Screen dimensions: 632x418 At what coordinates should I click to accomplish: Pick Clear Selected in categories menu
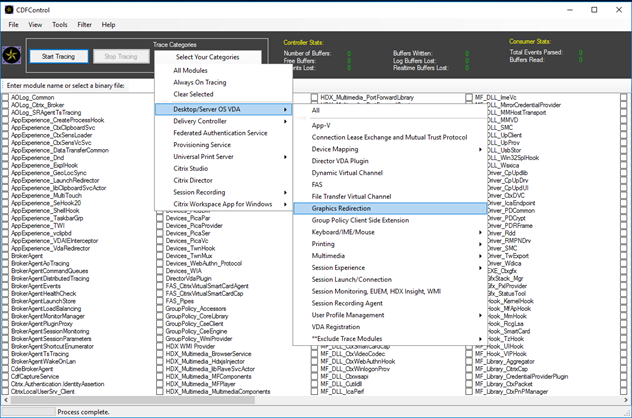point(195,95)
